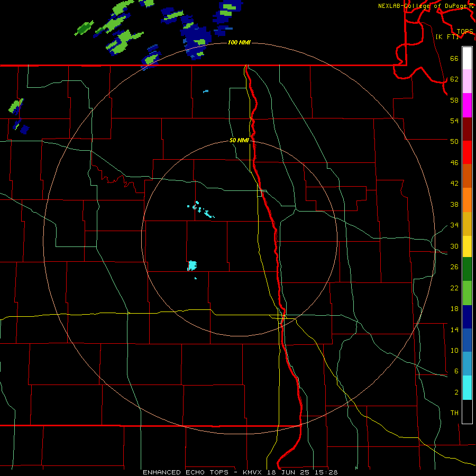Select the dark red legend swatch
The width and height of the screenshot is (476, 476).
tap(467, 129)
